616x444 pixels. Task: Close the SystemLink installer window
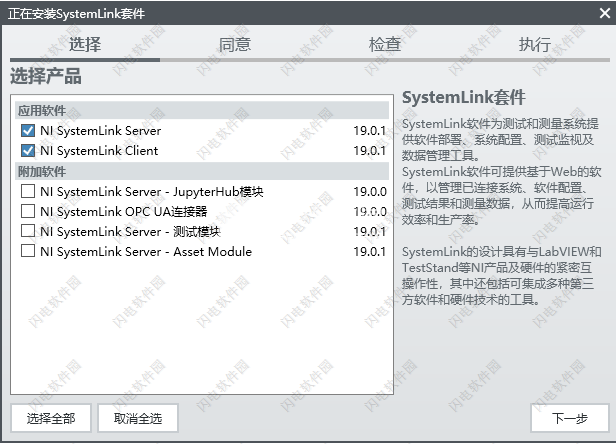click(605, 13)
